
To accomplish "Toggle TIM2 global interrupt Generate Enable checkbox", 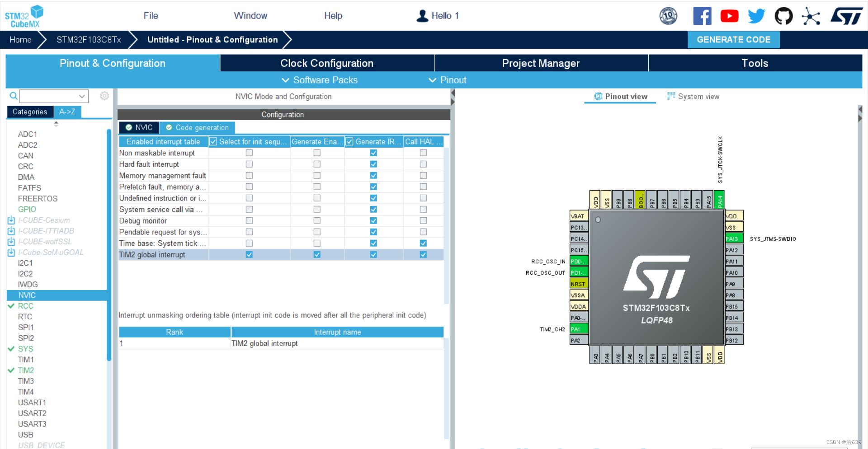I will 317,255.
